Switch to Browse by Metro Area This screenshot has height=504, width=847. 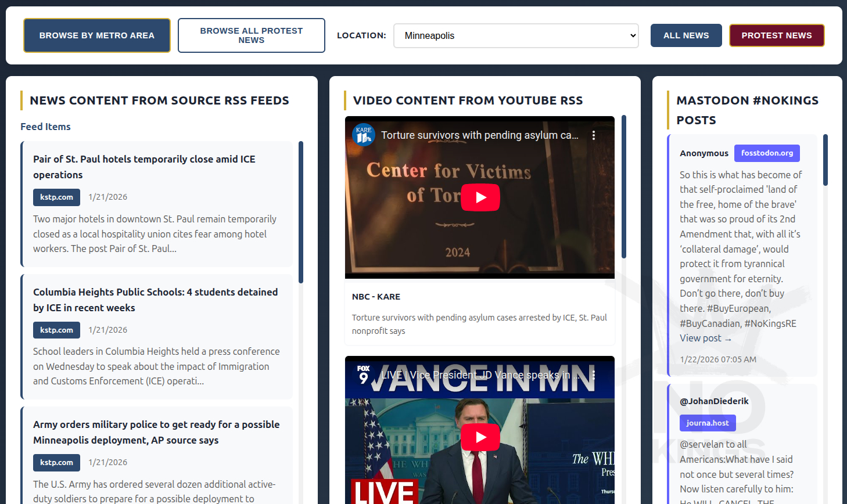tap(97, 35)
